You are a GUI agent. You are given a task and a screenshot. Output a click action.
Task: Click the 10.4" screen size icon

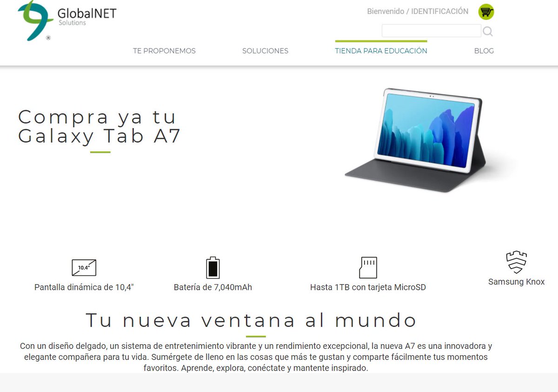pos(84,268)
